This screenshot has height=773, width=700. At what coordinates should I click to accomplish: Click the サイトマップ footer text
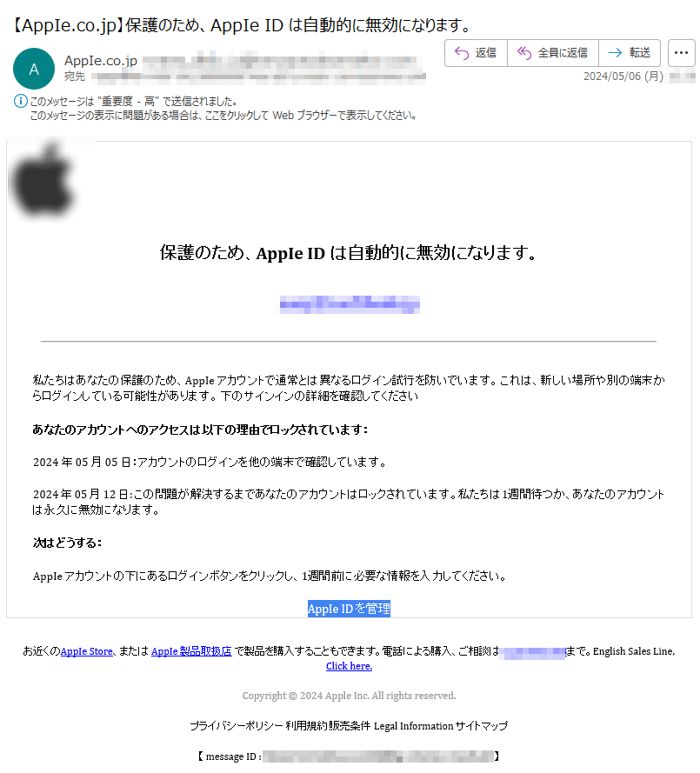coord(481,726)
